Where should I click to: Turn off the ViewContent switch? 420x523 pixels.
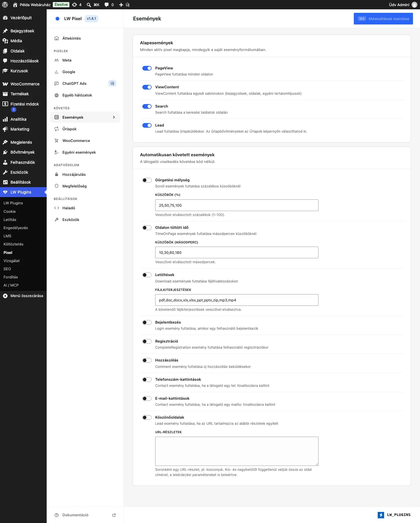click(147, 87)
